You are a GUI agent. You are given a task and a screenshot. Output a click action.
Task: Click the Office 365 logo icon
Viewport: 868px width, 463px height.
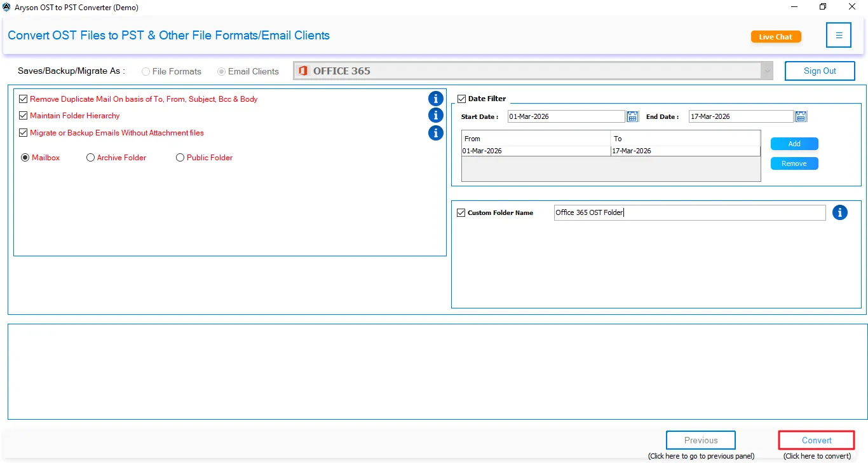pyautogui.click(x=303, y=71)
